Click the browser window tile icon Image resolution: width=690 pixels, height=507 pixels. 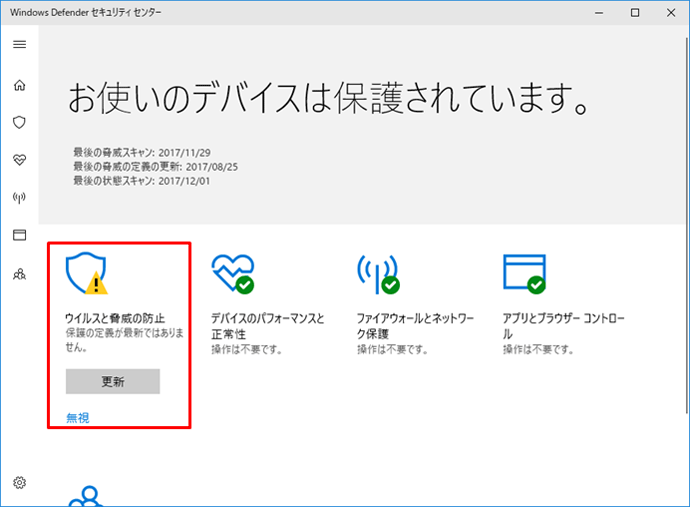click(523, 272)
